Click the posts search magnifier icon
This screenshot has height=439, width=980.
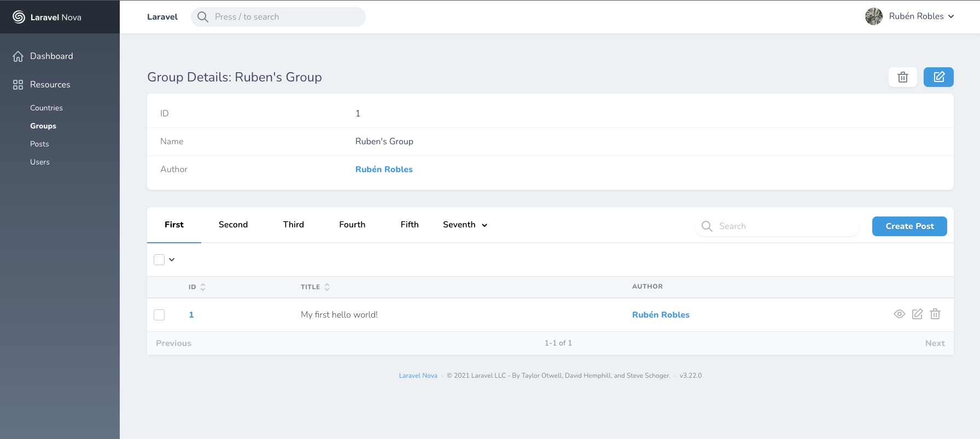click(707, 226)
